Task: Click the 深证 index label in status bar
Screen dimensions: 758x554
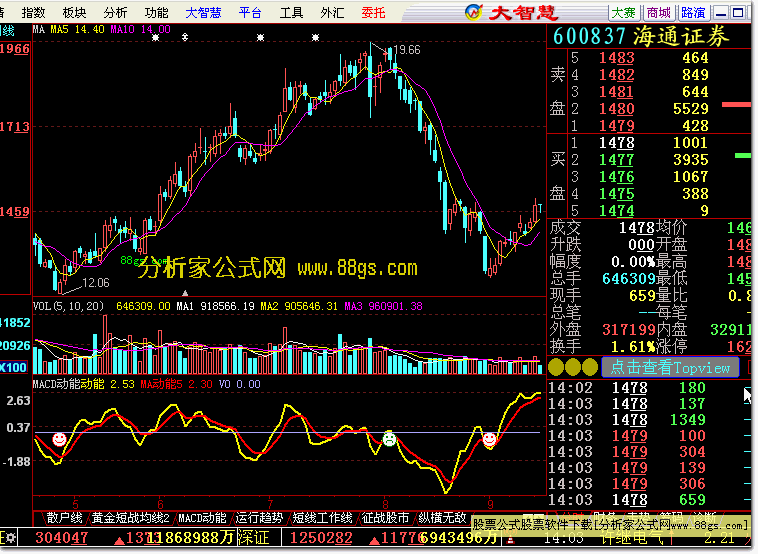Action: pyautogui.click(x=253, y=538)
